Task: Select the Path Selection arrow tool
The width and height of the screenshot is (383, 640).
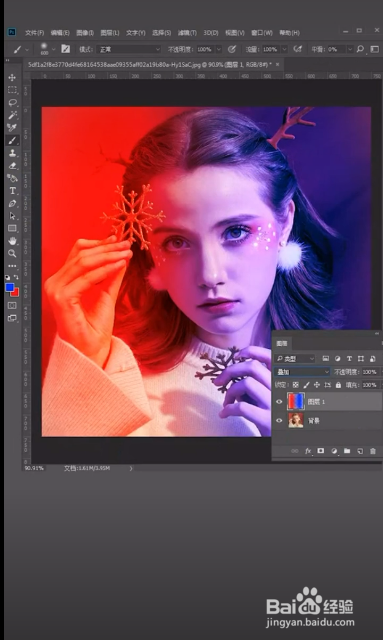Action: (x=12, y=216)
